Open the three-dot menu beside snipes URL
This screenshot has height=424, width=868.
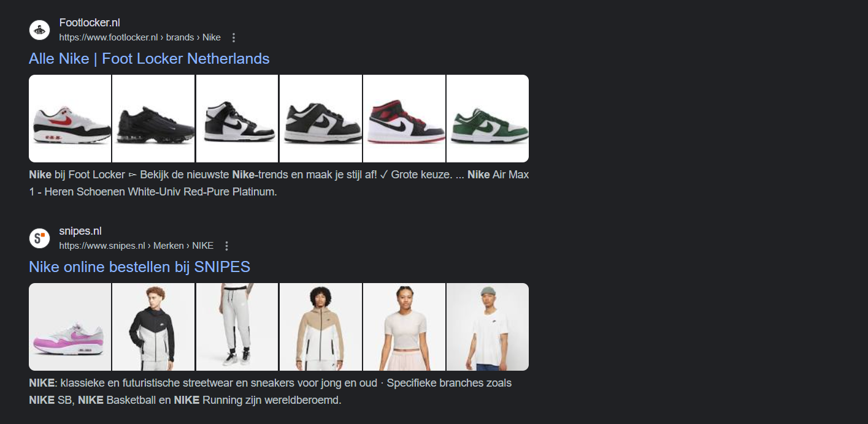(226, 246)
